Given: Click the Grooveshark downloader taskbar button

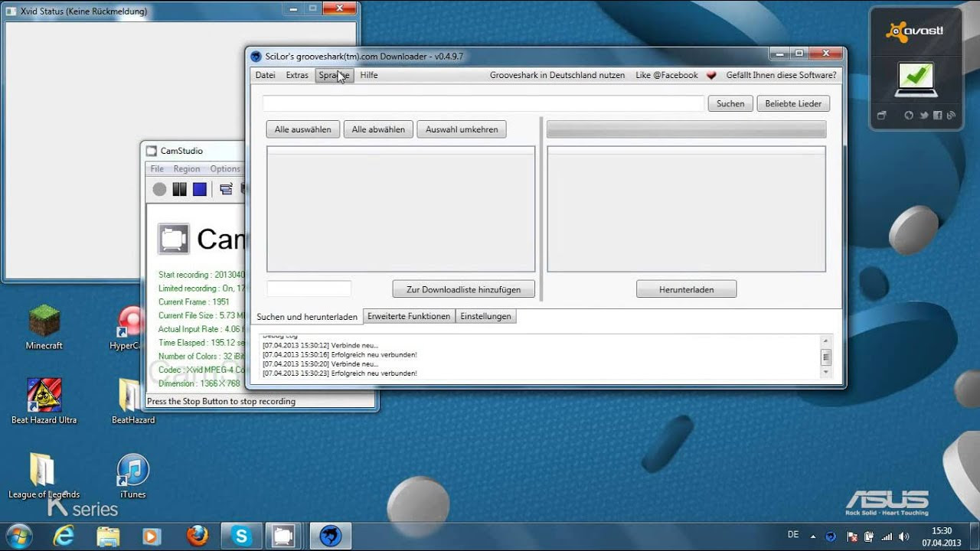Looking at the screenshot, I should pos(330,536).
